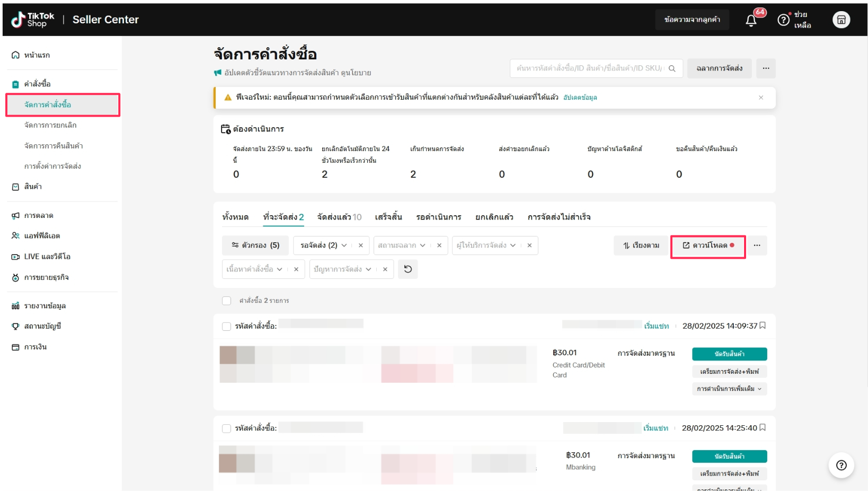Click the เกินกำหนดการจัดส่ง count of 2
This screenshot has width=868, height=491.
click(x=413, y=174)
